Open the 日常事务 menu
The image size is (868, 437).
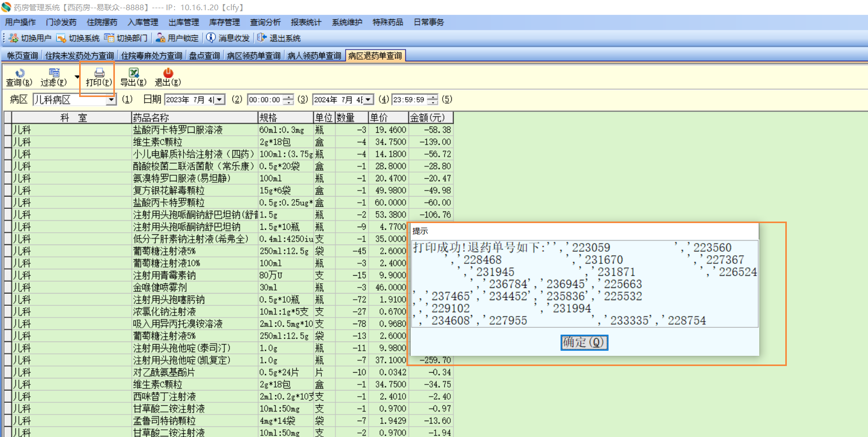click(429, 22)
